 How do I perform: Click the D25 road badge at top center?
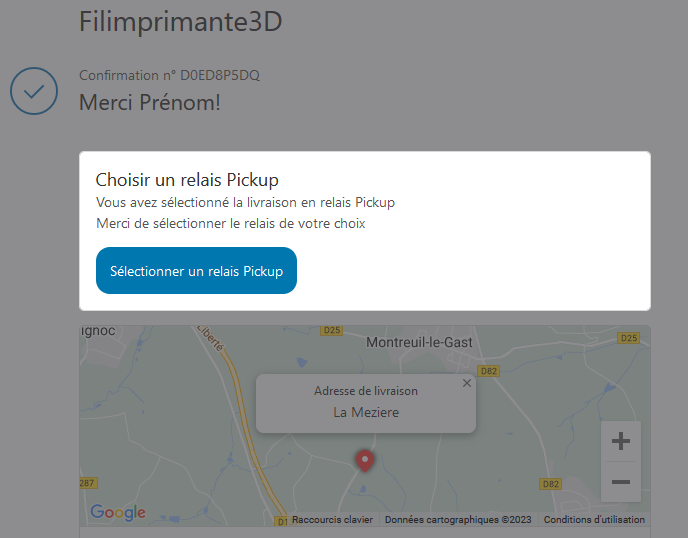coord(332,330)
